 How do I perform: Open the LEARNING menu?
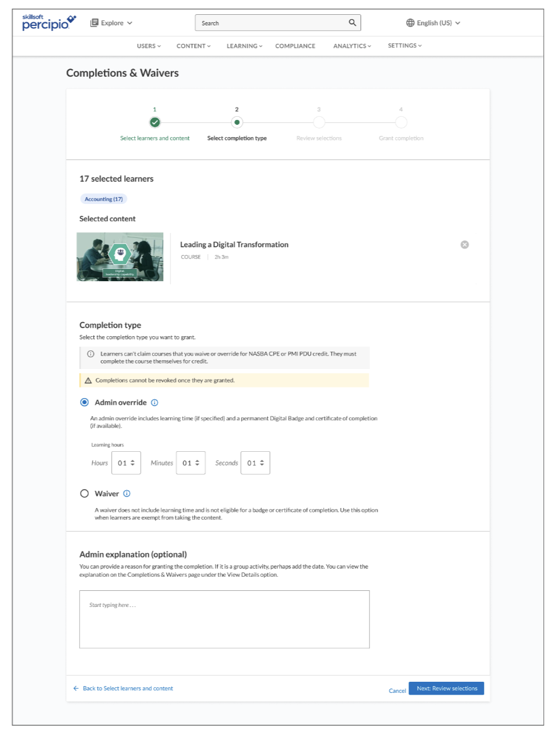coord(244,46)
